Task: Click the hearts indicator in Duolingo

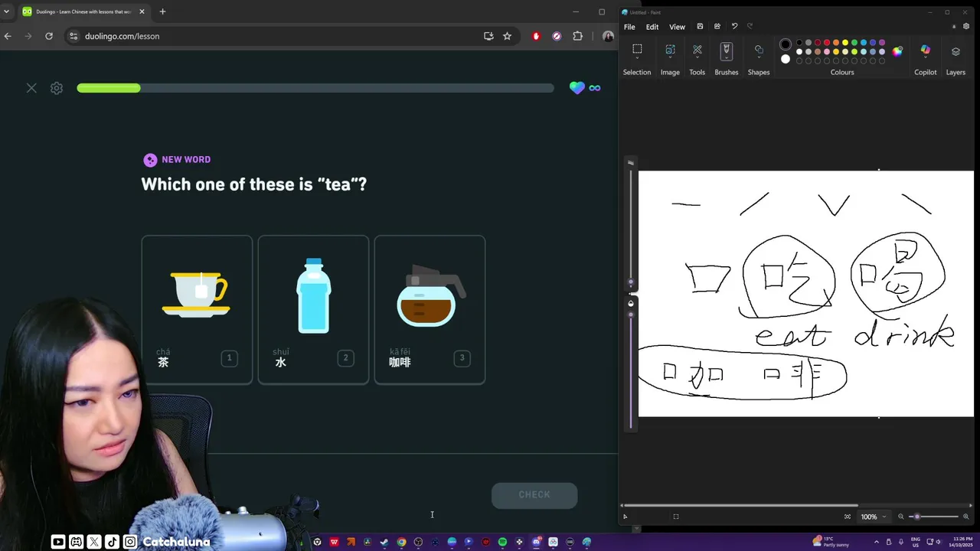Action: point(585,88)
